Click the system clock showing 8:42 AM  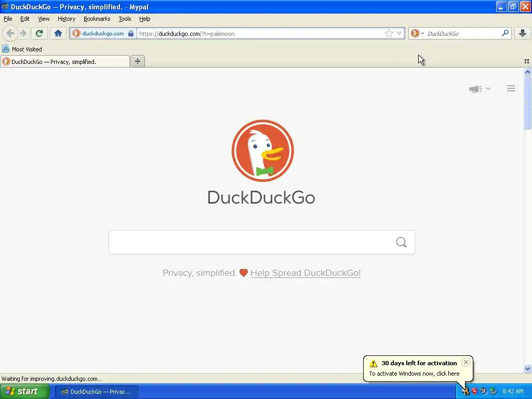[513, 391]
